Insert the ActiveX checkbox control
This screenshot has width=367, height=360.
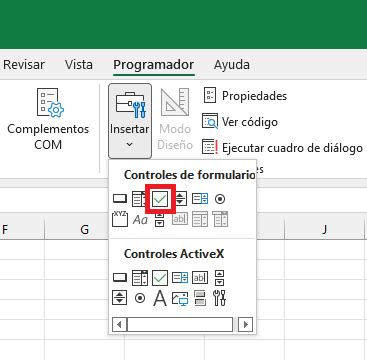point(160,278)
